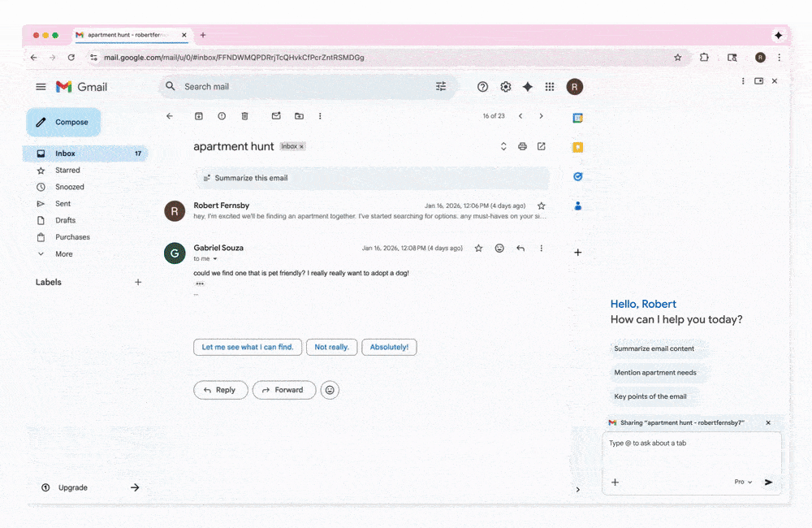The image size is (812, 528).
Task: Open Google Tasks in the side panel
Action: [x=577, y=176]
